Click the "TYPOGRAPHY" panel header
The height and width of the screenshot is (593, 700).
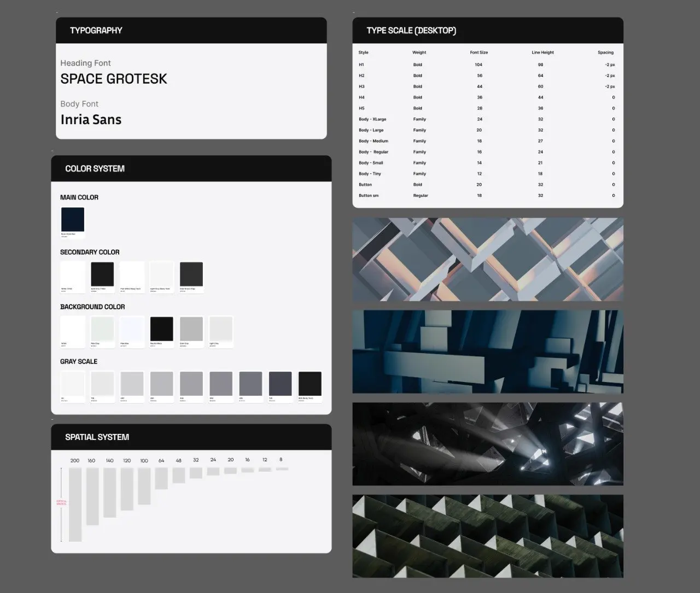pyautogui.click(x=191, y=31)
